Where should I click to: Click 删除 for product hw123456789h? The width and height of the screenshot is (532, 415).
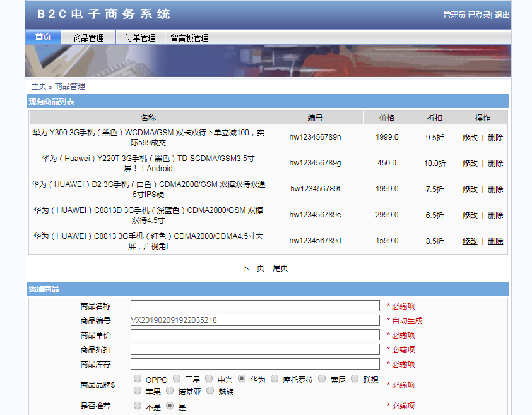(x=495, y=138)
